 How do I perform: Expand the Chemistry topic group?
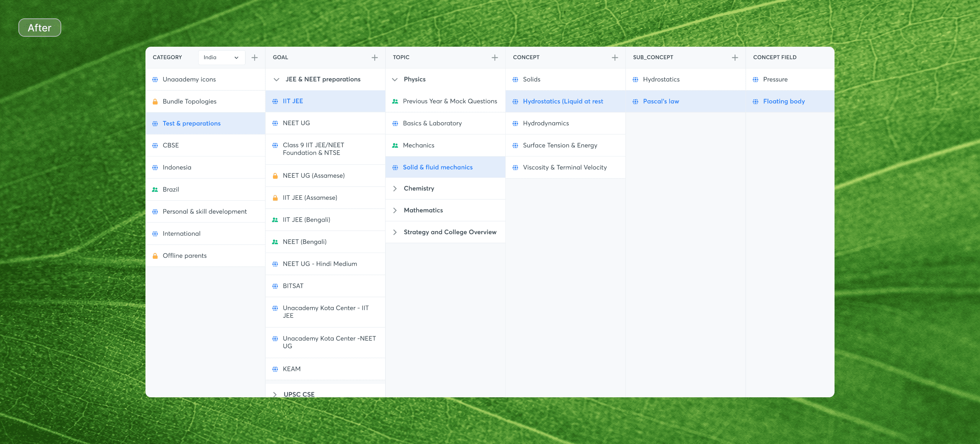coord(395,188)
